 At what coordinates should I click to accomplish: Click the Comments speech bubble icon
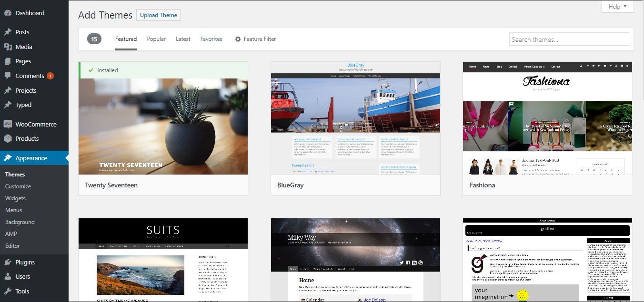(8, 76)
